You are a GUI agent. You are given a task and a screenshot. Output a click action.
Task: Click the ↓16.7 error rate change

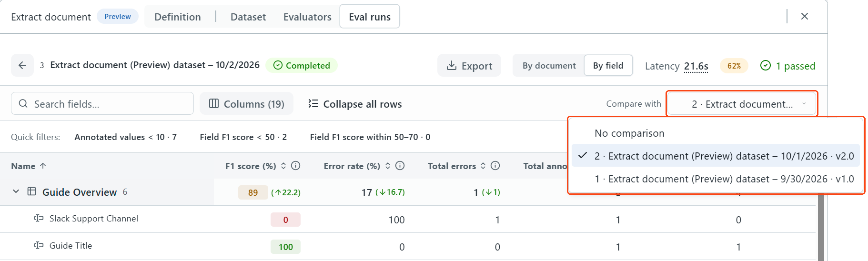point(390,192)
